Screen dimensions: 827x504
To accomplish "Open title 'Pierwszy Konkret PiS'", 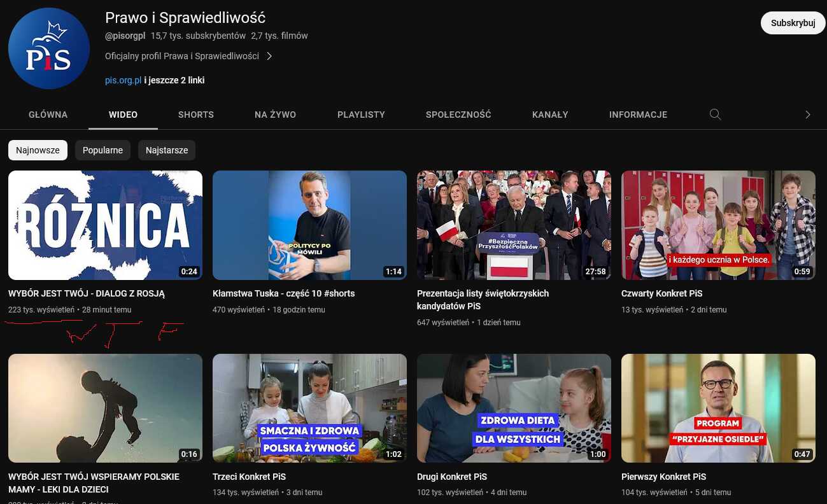I will [x=663, y=477].
